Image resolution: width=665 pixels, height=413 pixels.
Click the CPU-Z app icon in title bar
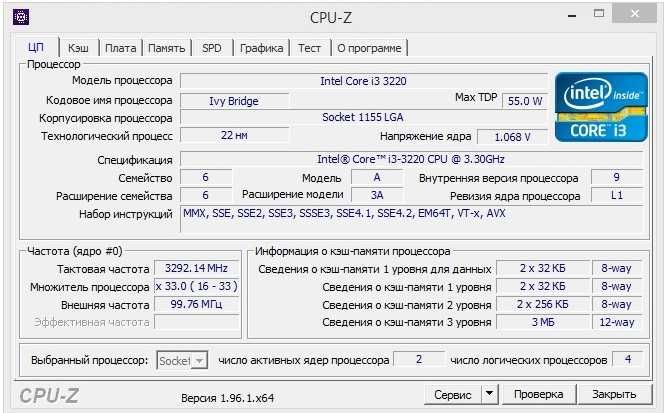(x=21, y=17)
